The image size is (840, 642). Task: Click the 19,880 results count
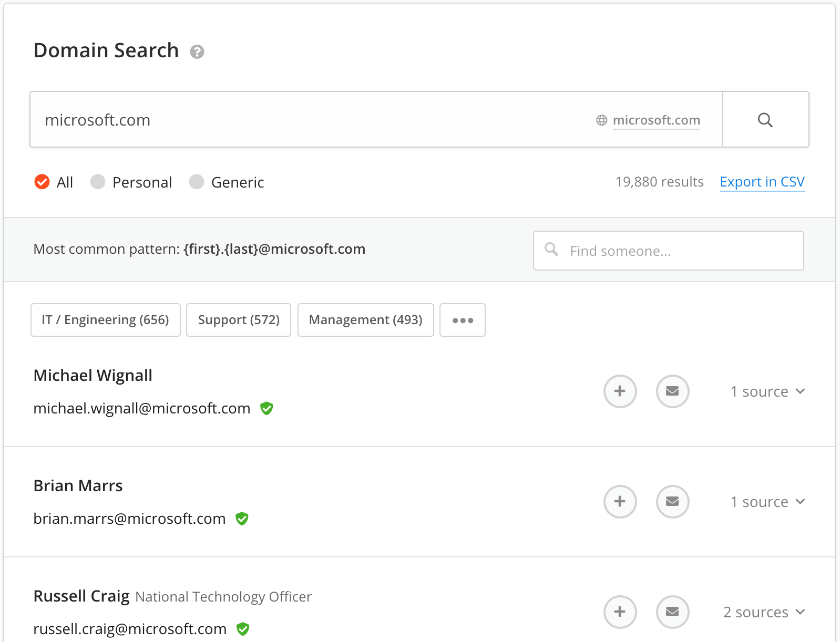pyautogui.click(x=660, y=182)
